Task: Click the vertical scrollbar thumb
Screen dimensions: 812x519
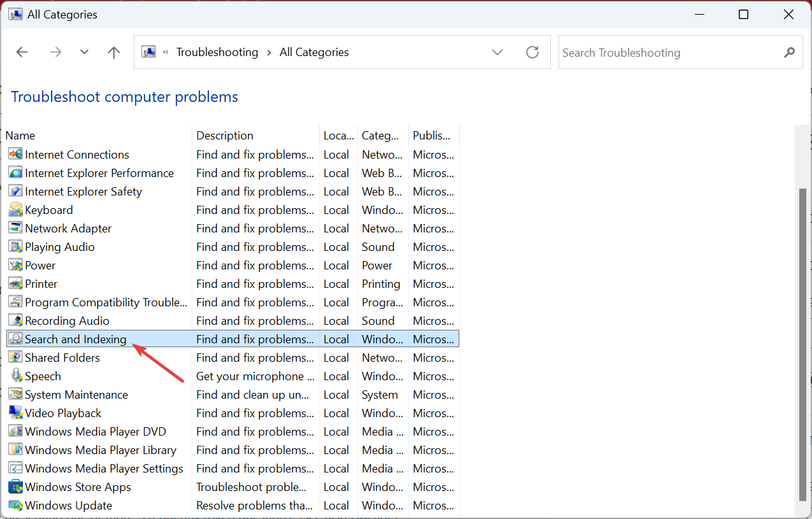Action: click(x=802, y=344)
